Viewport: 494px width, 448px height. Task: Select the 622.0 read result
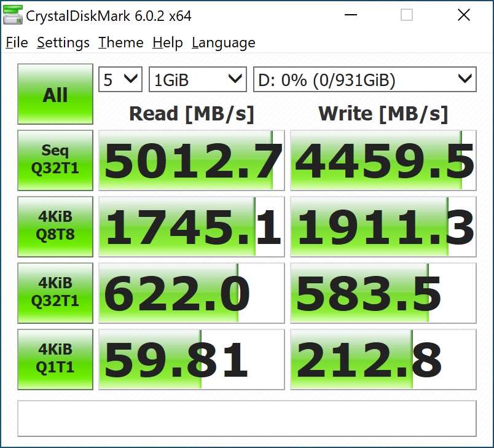tap(192, 293)
